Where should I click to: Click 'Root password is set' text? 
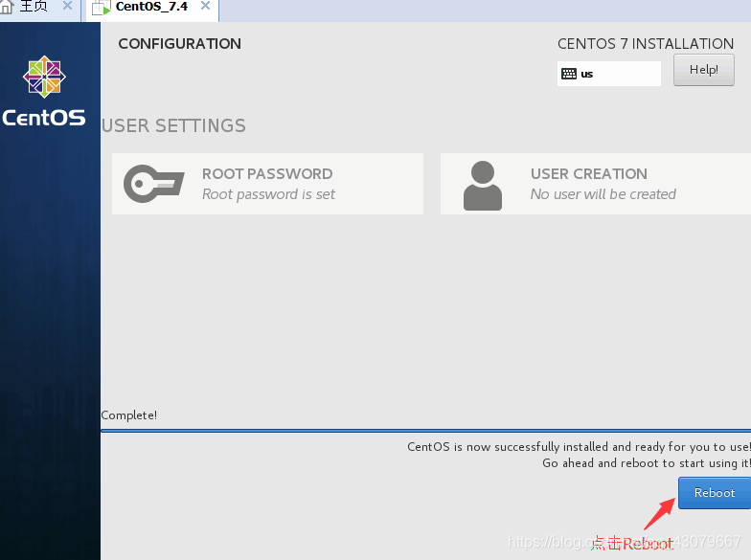point(268,194)
